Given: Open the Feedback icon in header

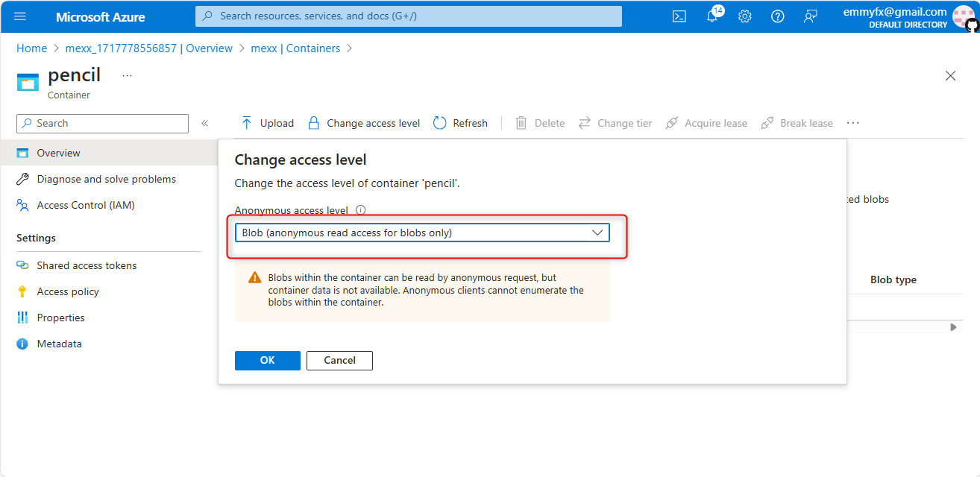Looking at the screenshot, I should pos(811,16).
